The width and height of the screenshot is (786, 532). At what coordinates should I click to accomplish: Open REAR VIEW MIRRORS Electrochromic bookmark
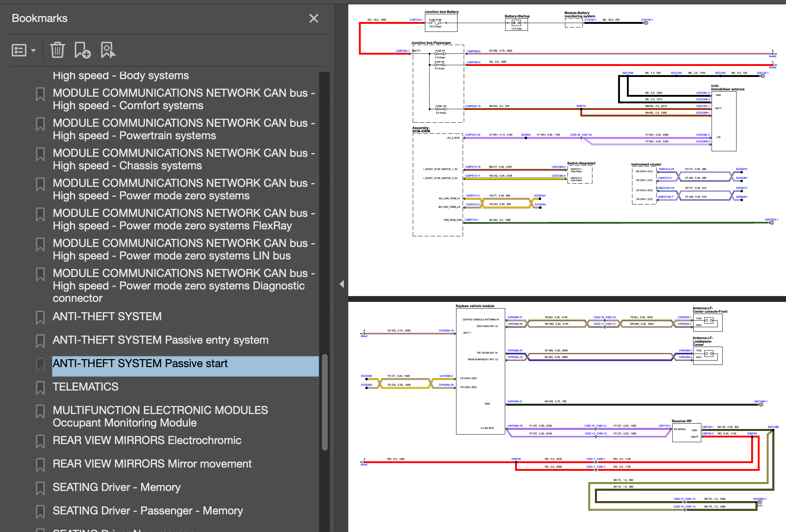click(x=147, y=440)
